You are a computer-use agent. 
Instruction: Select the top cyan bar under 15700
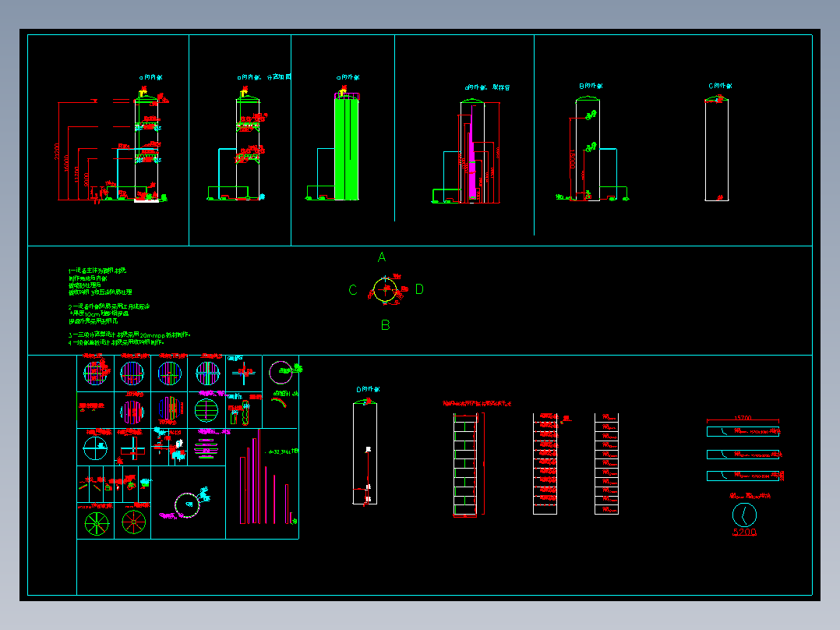(x=743, y=432)
